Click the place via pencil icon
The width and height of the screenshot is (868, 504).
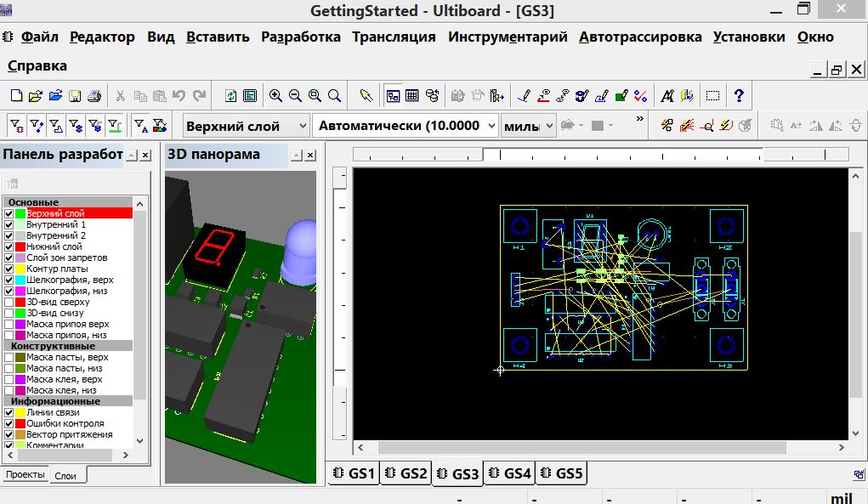[582, 96]
